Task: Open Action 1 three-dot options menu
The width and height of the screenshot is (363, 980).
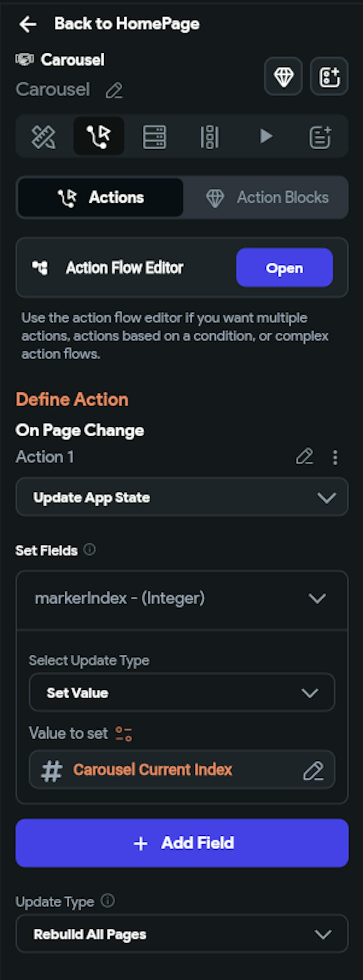Action: coord(335,457)
